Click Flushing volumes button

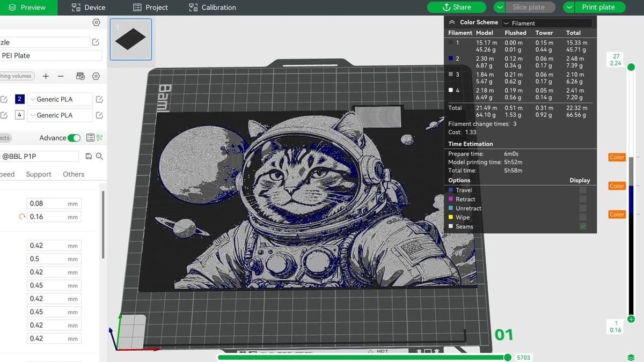pos(17,76)
